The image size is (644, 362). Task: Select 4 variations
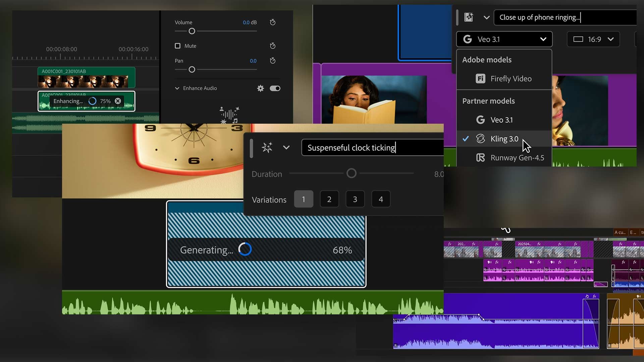[381, 199]
